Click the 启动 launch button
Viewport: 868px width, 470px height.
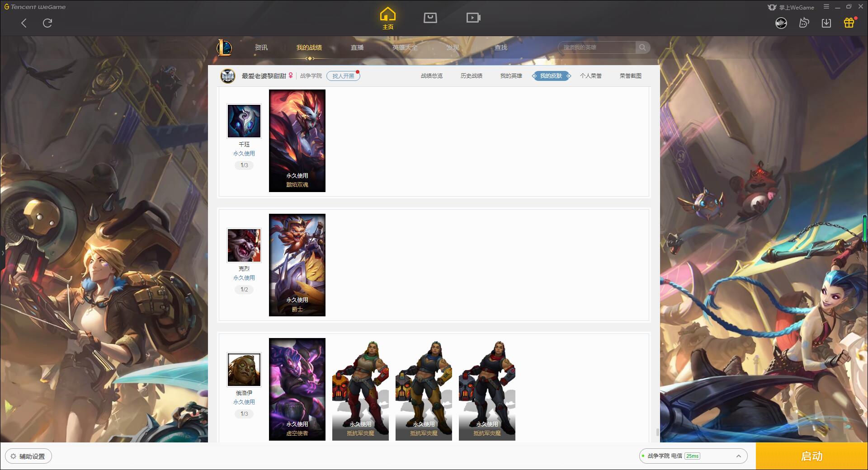tap(812, 456)
